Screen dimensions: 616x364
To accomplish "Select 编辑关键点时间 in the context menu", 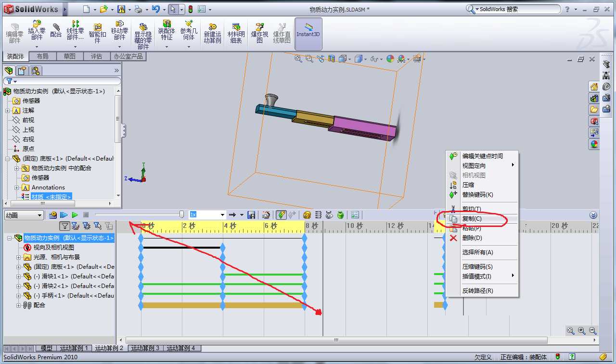I will point(482,156).
